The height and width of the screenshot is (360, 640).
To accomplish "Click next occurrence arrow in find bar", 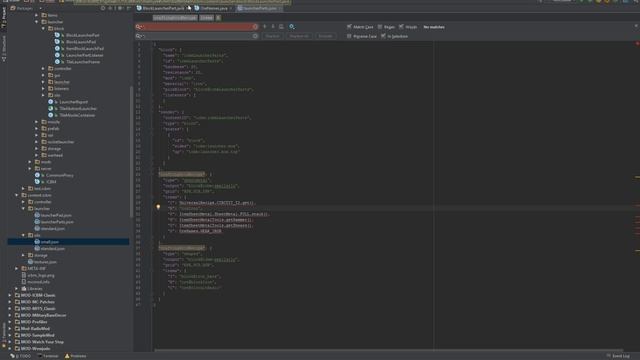I will 273,27.
